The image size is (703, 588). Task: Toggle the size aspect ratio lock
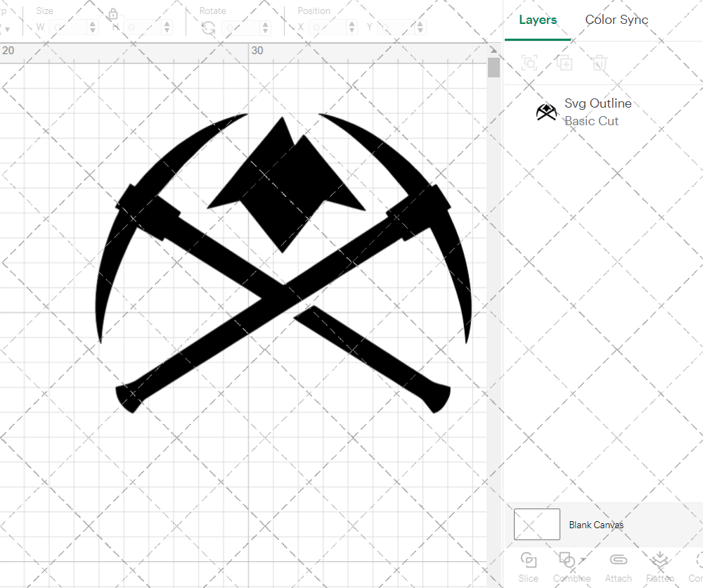click(x=113, y=14)
